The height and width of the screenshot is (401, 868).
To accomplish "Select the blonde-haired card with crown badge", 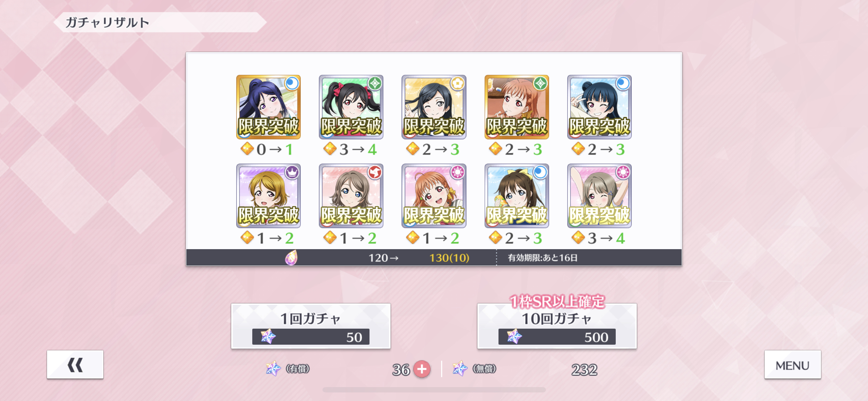I will (x=268, y=196).
